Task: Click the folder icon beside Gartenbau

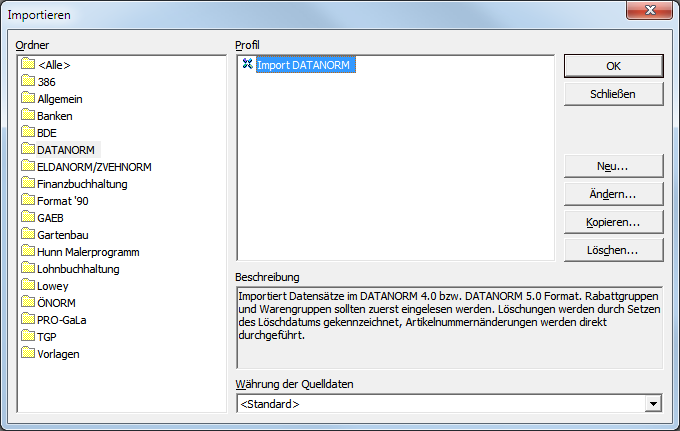Action: pyautogui.click(x=27, y=235)
